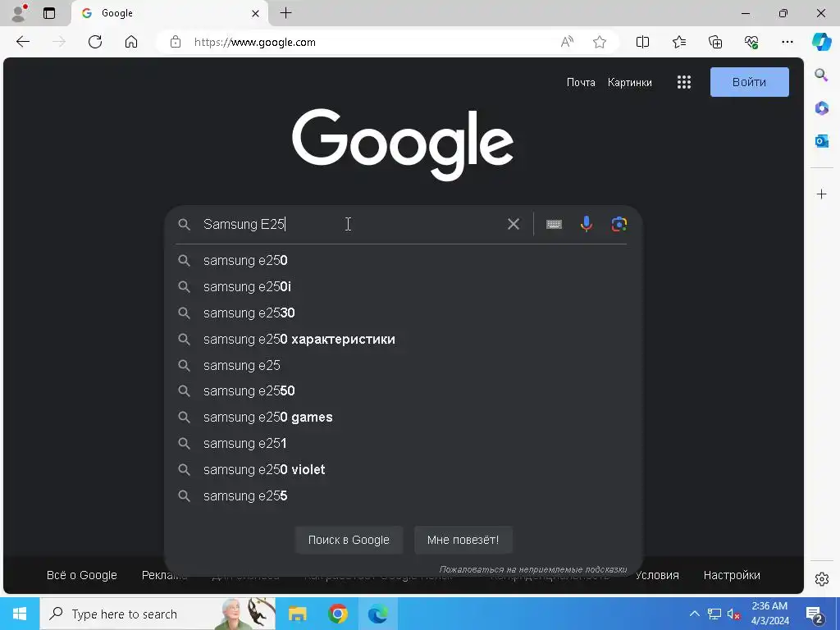The height and width of the screenshot is (630, 840).
Task: Click taskbar "Type here to search" box
Action: pyautogui.click(x=157, y=614)
